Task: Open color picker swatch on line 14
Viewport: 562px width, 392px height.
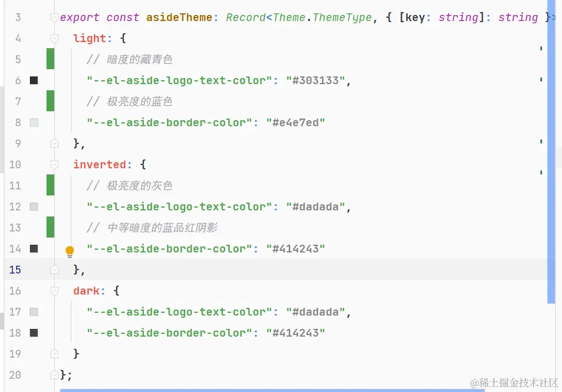Action: [x=34, y=249]
